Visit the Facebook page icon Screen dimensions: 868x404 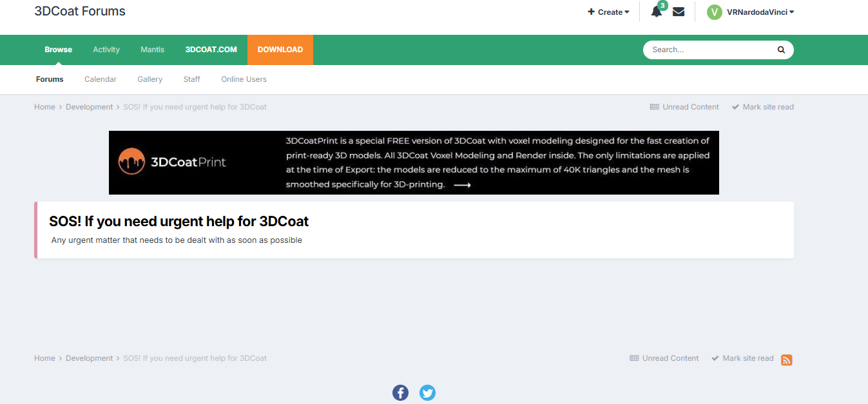point(400,392)
